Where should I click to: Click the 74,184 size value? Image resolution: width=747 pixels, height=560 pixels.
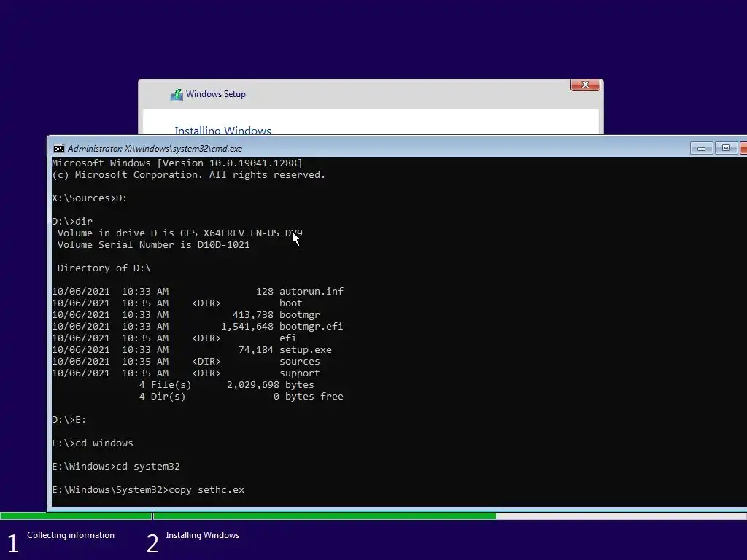pos(256,350)
